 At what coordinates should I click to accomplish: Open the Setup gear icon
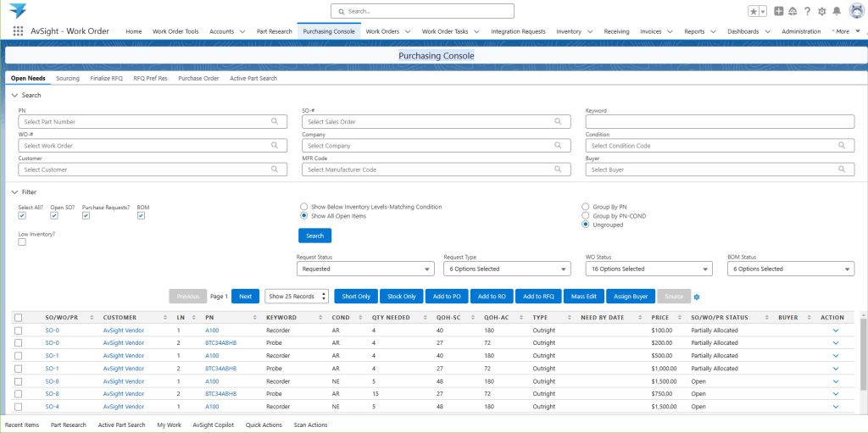click(822, 11)
